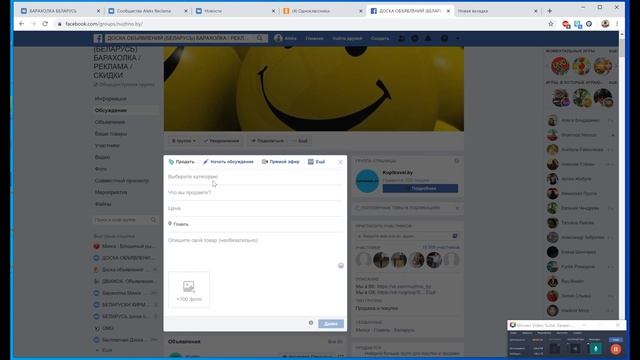640x360 pixels.
Task: Click the red extension icon in Chrome toolbar
Action: pos(566,24)
